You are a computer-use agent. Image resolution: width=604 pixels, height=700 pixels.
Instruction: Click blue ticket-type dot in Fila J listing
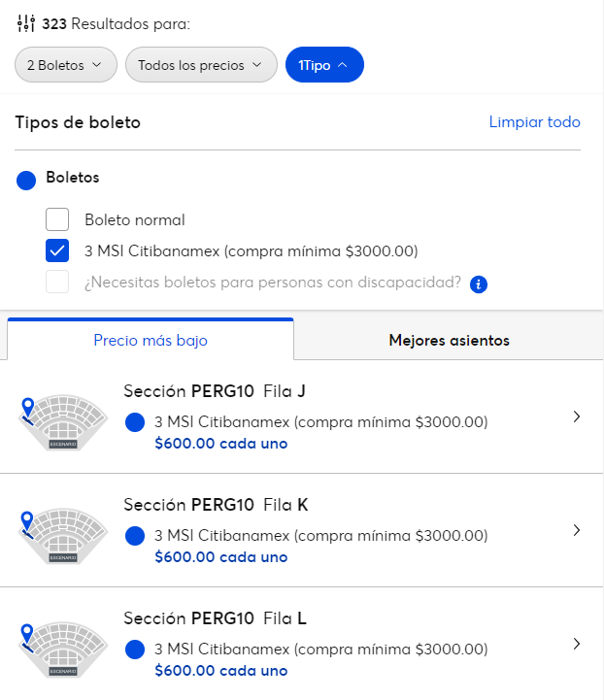point(135,422)
